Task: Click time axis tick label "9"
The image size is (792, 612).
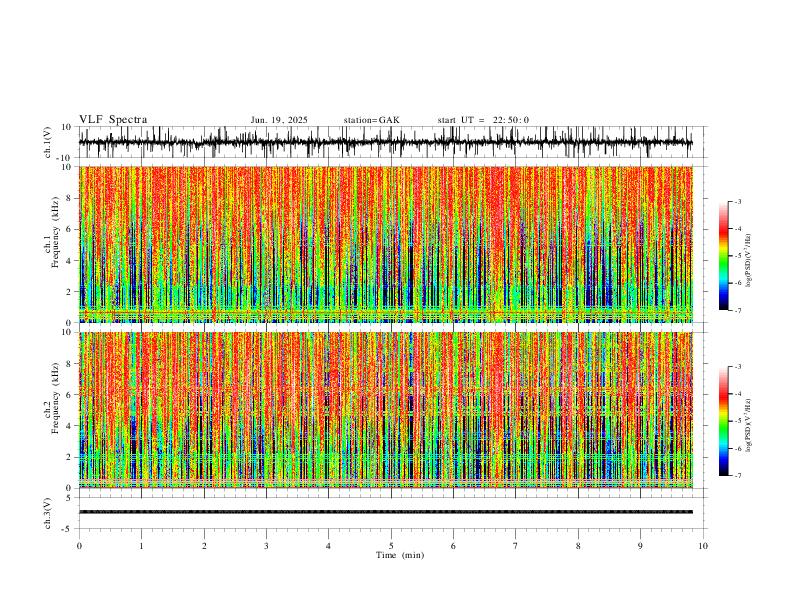Action: (x=640, y=546)
